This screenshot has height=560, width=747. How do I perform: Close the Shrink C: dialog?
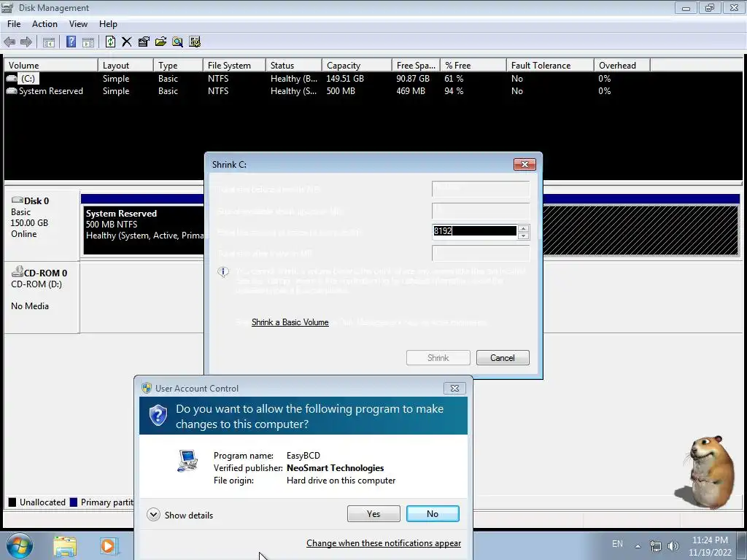(x=525, y=164)
